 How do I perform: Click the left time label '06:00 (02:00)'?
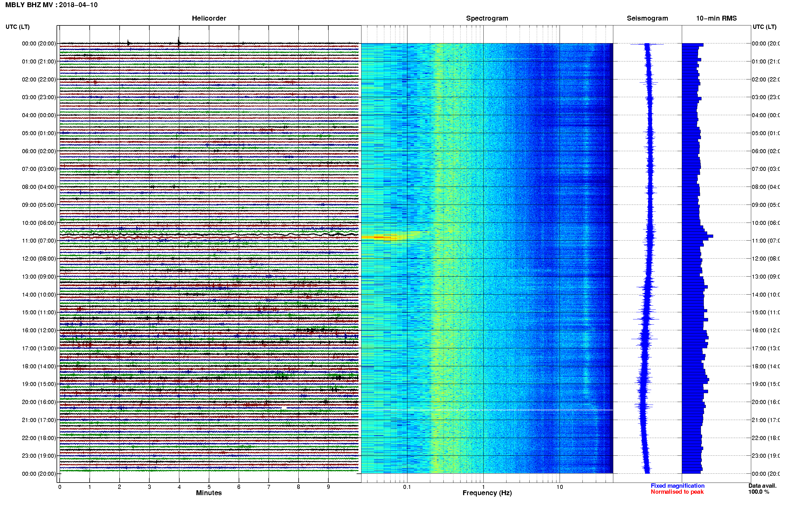[x=39, y=151]
